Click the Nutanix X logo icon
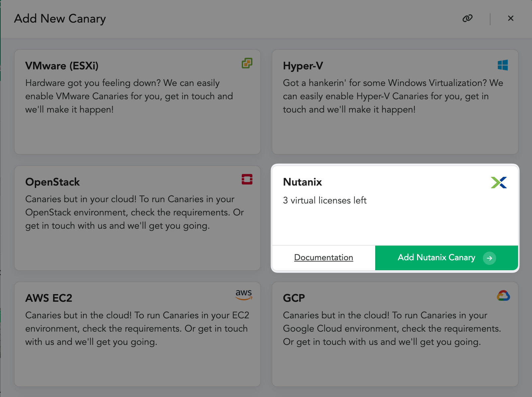532x397 pixels. point(498,182)
